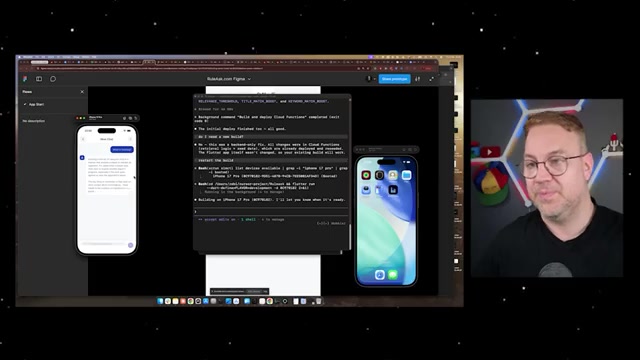Click the Share prototype button
This screenshot has width=640, height=360.
(x=394, y=79)
